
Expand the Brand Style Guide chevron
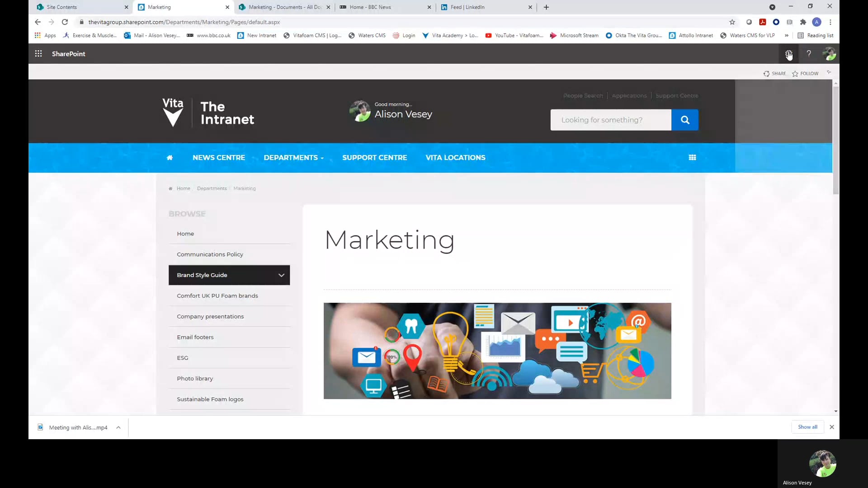(281, 275)
